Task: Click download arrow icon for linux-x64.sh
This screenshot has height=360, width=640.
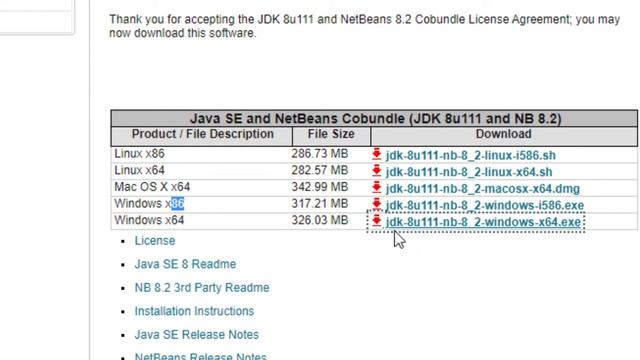Action: (x=376, y=171)
